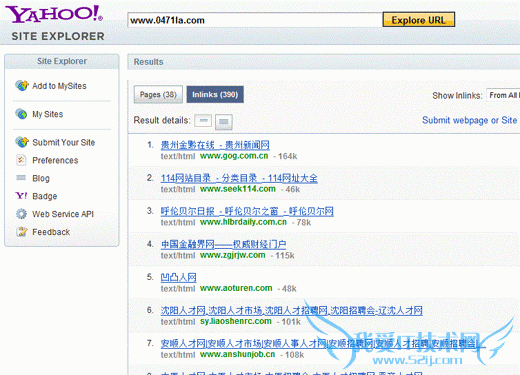Switch to the Inlinks (390) tab
Image resolution: width=520 pixels, height=375 pixels.
[215, 95]
